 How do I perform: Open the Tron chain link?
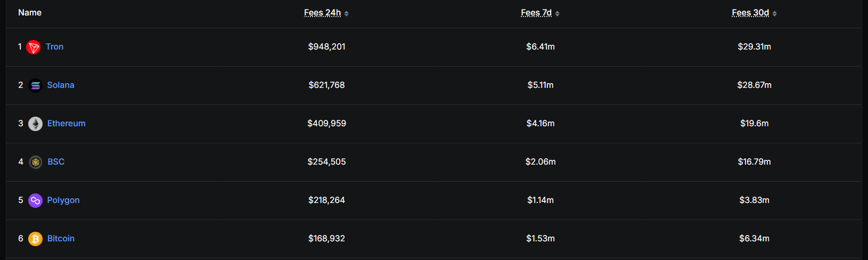(x=54, y=47)
